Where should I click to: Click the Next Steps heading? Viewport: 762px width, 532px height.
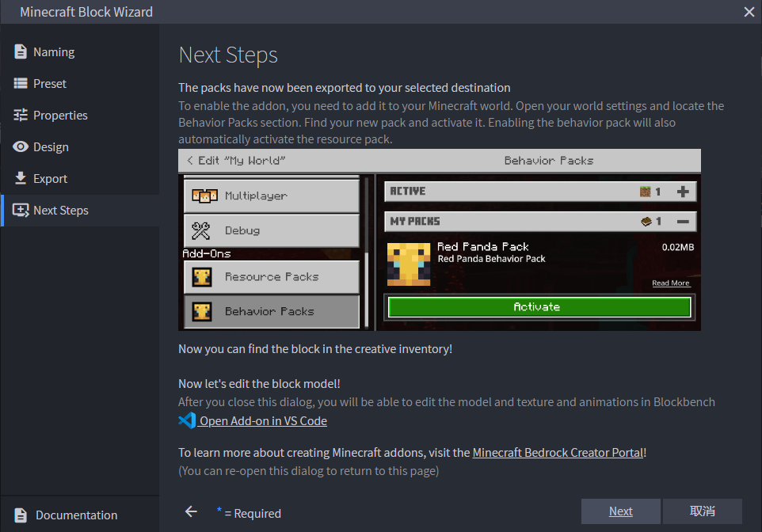point(228,55)
